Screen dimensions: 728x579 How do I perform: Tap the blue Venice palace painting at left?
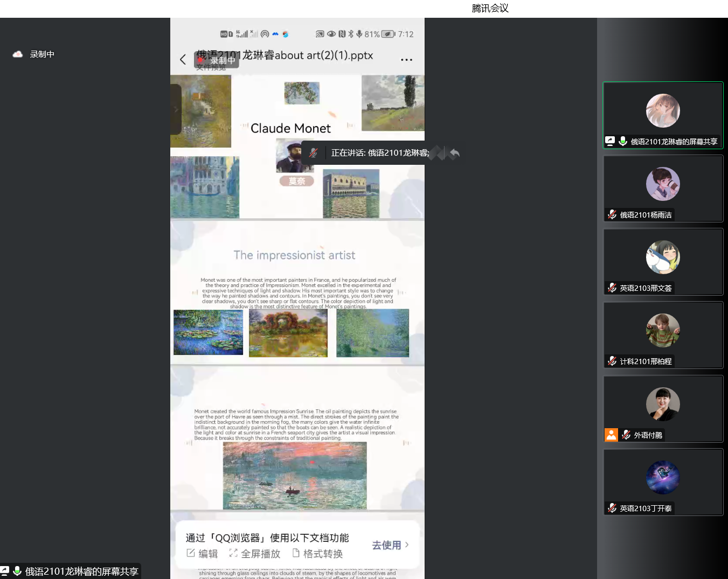point(205,187)
